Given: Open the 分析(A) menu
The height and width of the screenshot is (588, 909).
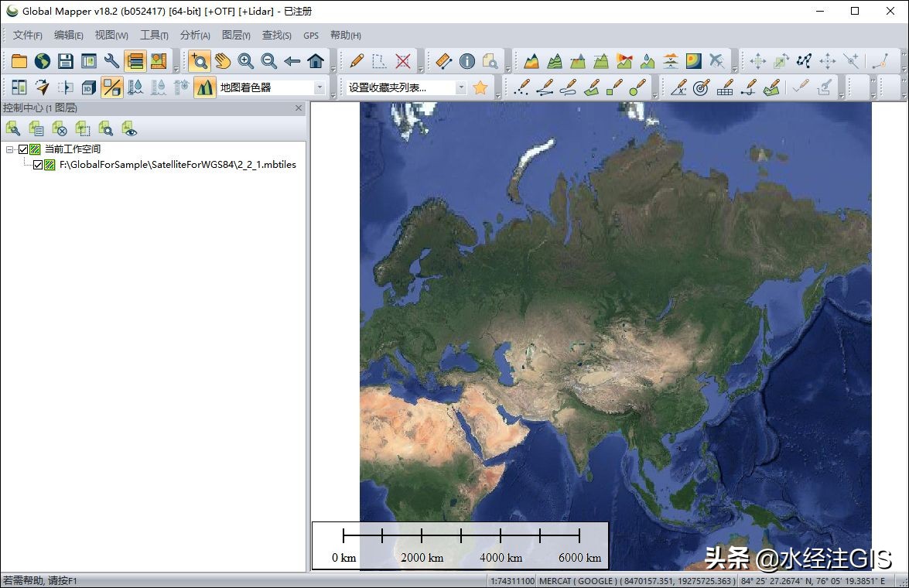Looking at the screenshot, I should click(195, 35).
